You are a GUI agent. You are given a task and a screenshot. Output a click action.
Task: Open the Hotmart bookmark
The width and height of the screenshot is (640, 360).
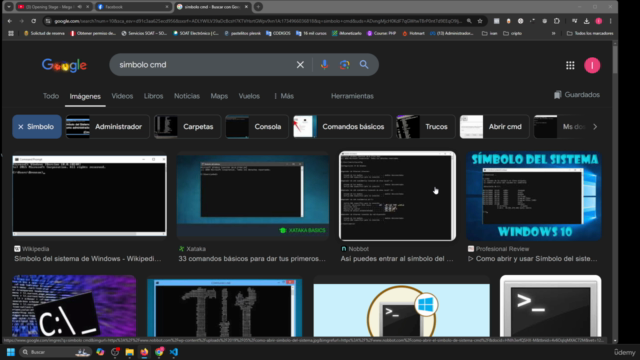coord(413,33)
